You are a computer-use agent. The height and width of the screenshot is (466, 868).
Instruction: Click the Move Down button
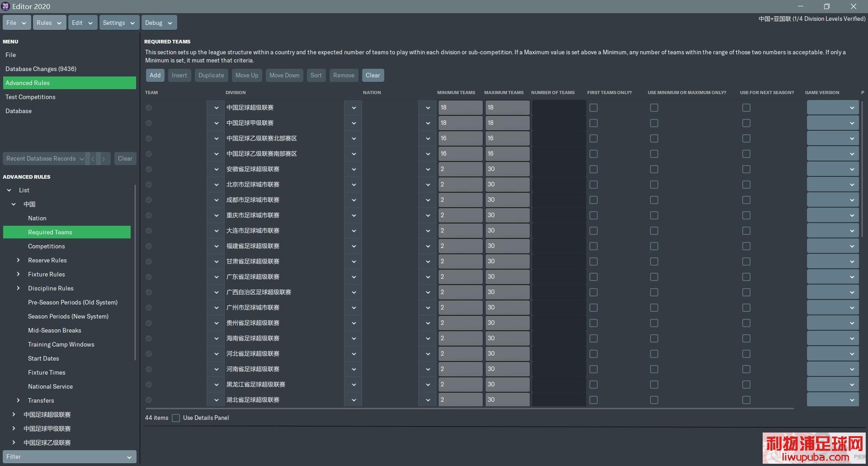pos(284,75)
